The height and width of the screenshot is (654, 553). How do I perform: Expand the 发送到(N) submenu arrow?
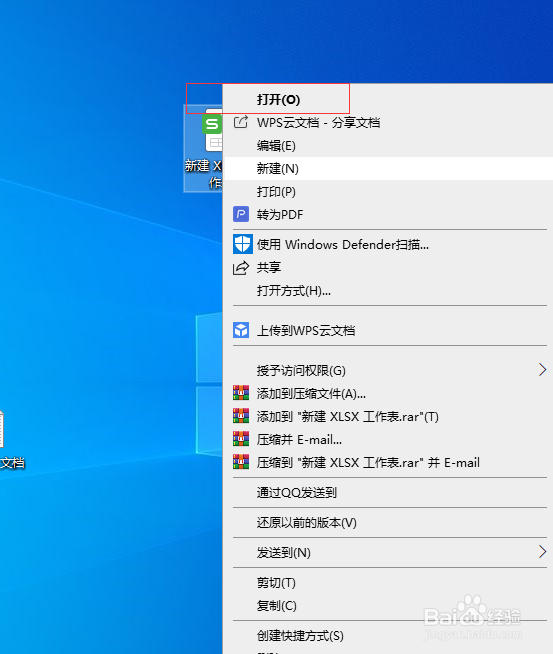click(x=542, y=552)
